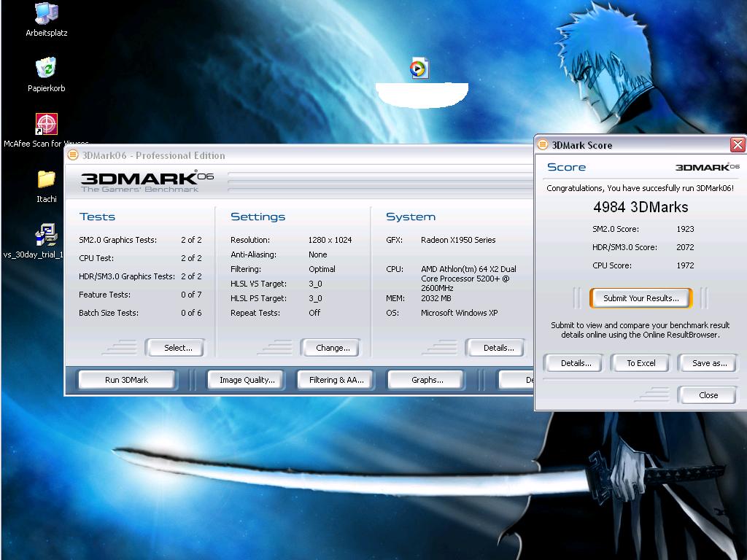Open Details... in 3DMark Score window
The width and height of the screenshot is (747, 560).
point(573,363)
